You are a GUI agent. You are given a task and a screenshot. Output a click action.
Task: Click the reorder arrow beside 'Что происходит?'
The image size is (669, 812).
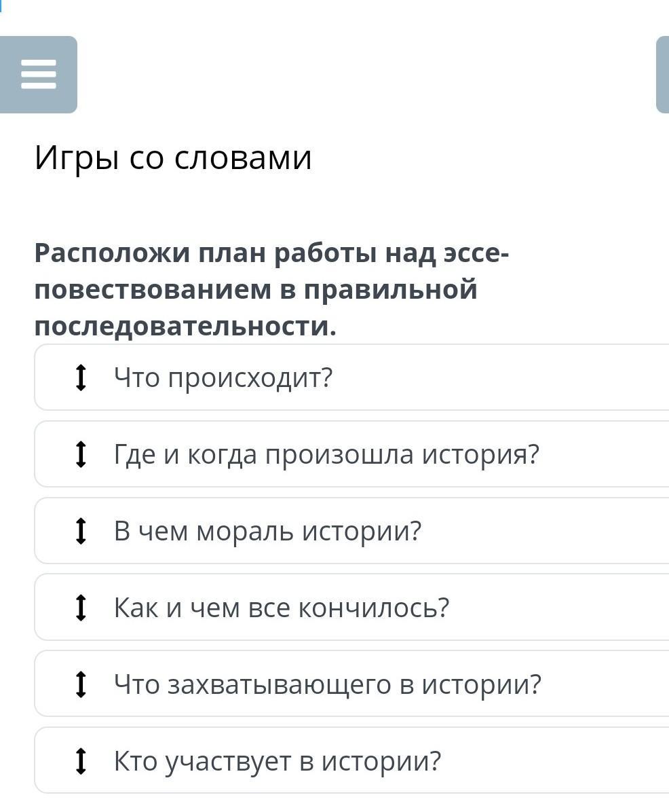[80, 377]
